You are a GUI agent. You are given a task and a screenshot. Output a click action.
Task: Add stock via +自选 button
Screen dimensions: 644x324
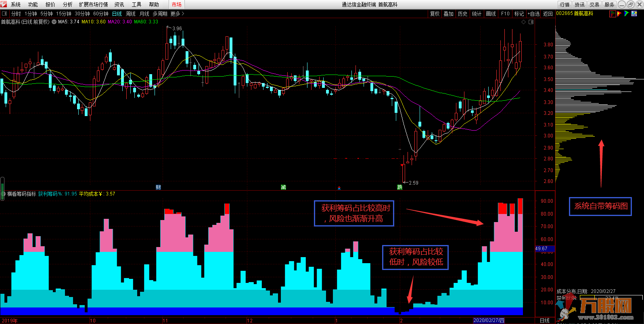click(534, 14)
